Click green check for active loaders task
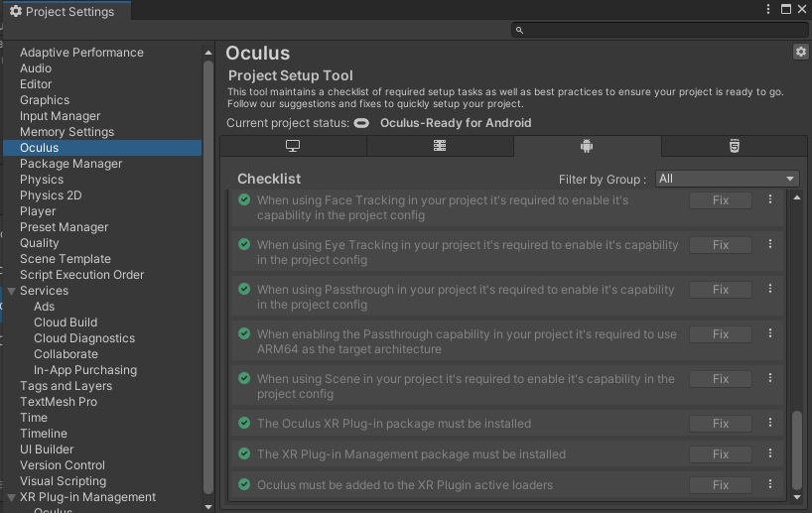Screen dimensions: 812x513 click(244, 484)
